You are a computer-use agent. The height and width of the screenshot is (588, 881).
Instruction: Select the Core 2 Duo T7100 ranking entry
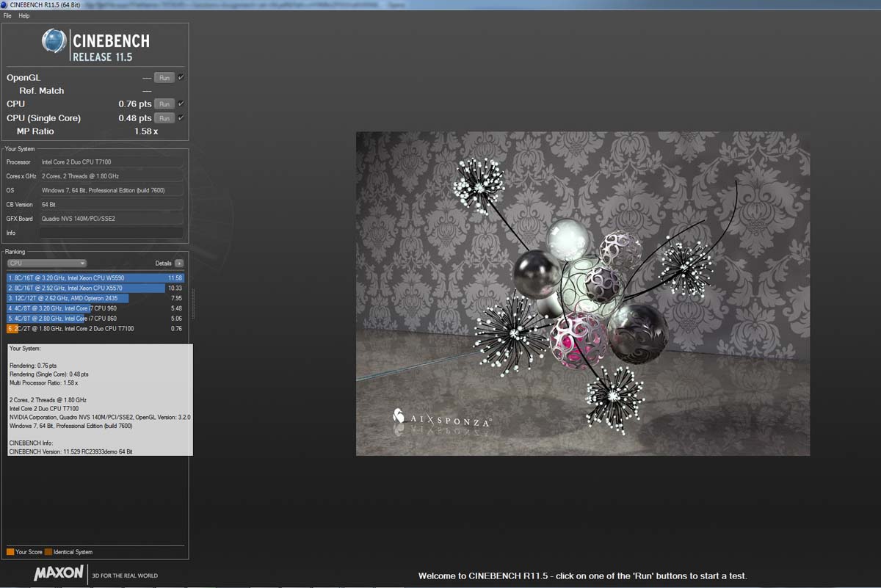coord(95,329)
